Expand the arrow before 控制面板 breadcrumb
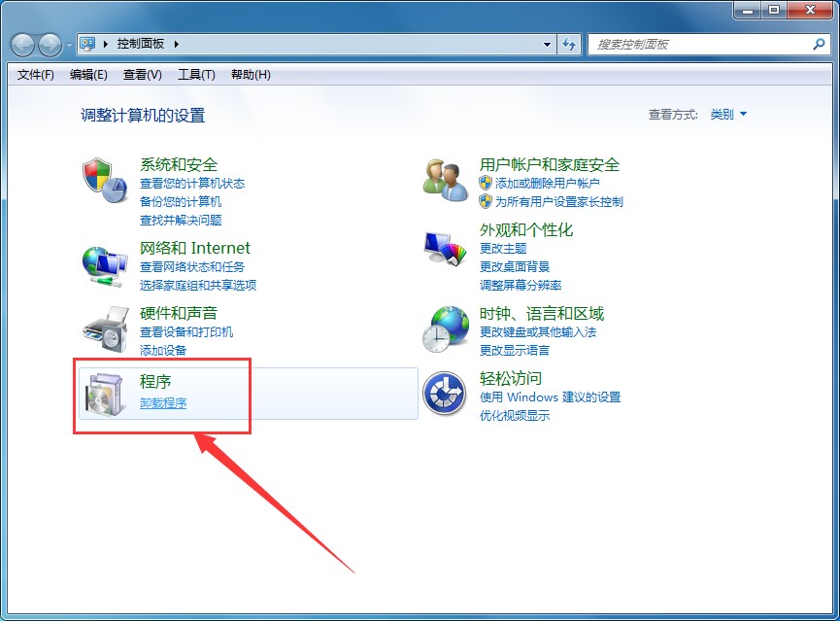The width and height of the screenshot is (840, 621). (x=106, y=44)
